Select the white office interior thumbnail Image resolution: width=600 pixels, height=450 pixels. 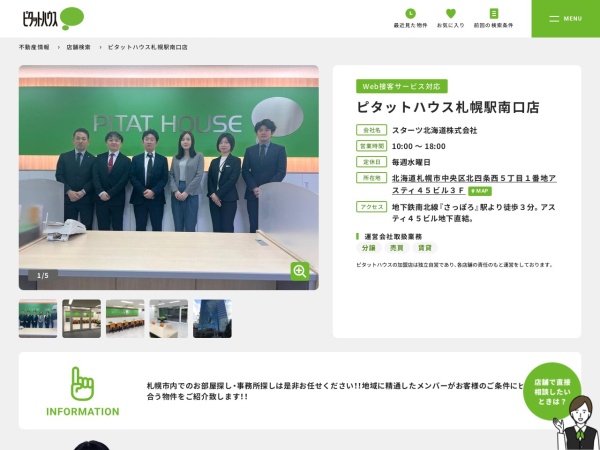point(169,319)
